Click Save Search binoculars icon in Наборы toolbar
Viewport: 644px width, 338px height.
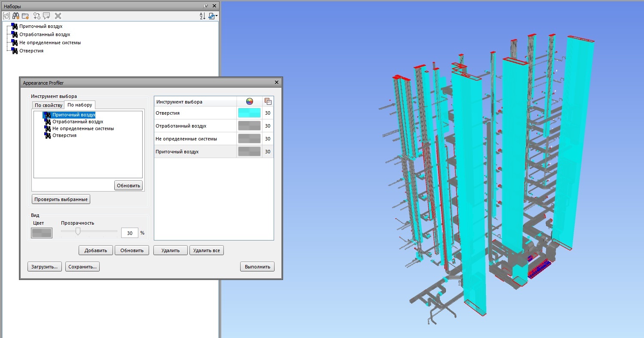tap(16, 16)
